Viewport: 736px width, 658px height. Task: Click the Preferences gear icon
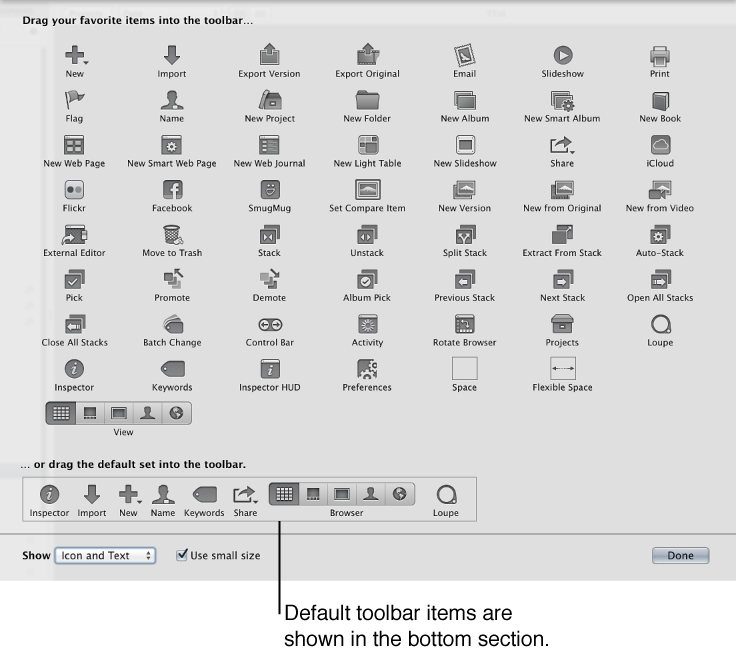(x=367, y=369)
